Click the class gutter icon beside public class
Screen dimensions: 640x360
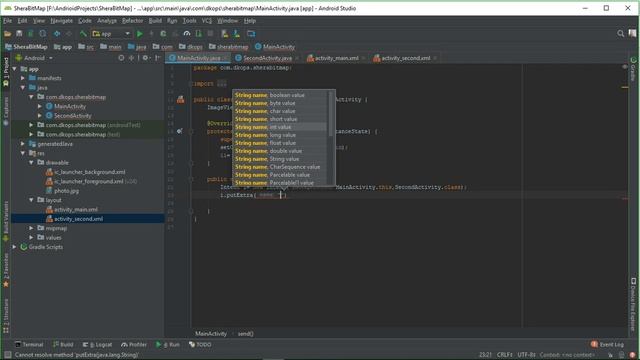pyautogui.click(x=180, y=99)
